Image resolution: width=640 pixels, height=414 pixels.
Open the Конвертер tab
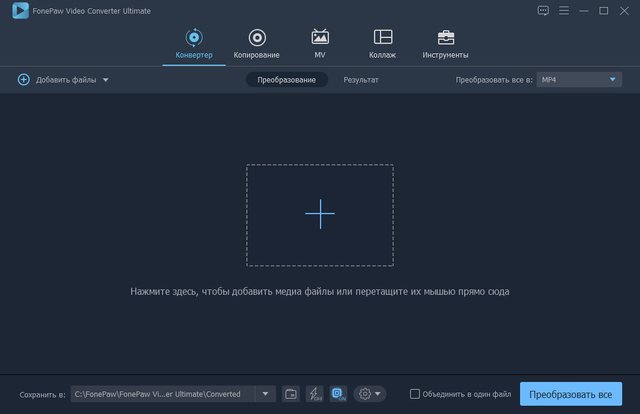click(x=194, y=44)
